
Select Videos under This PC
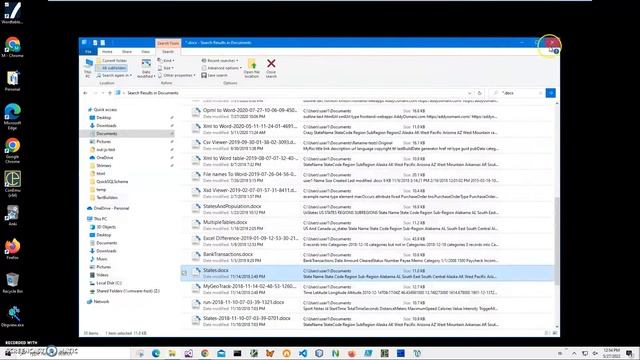pyautogui.click(x=102, y=275)
